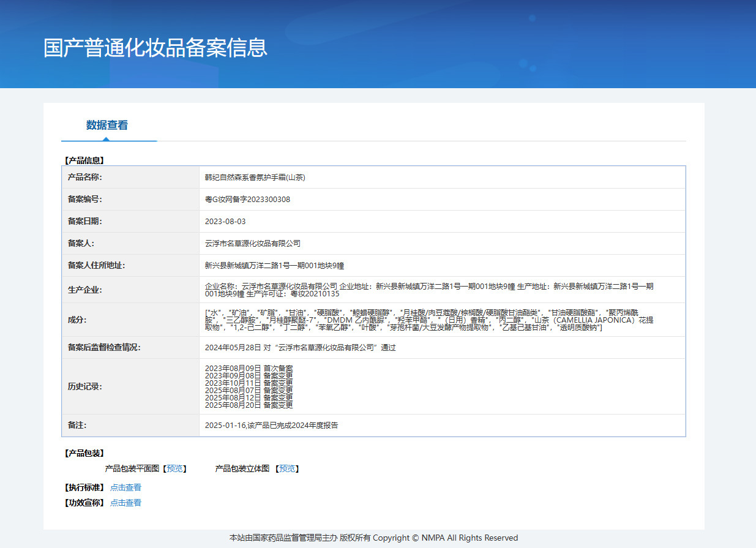This screenshot has height=548, width=756.
Task: Click the 2024年05月28日 inspection result text
Action: (300, 348)
